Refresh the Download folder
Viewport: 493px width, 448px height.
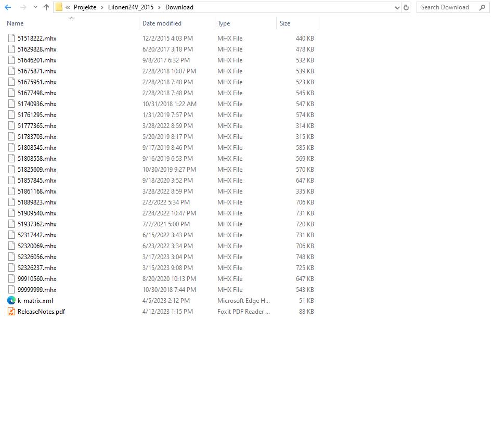click(x=406, y=7)
